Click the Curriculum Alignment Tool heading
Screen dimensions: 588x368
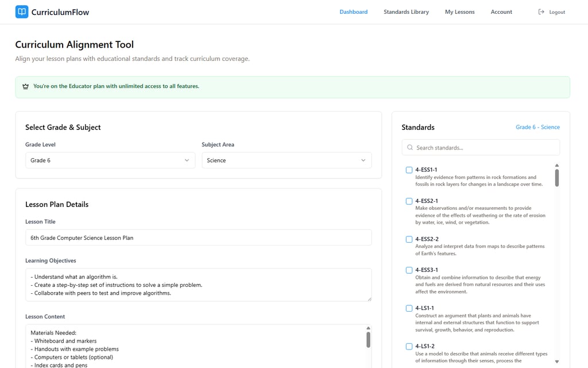[x=74, y=45]
